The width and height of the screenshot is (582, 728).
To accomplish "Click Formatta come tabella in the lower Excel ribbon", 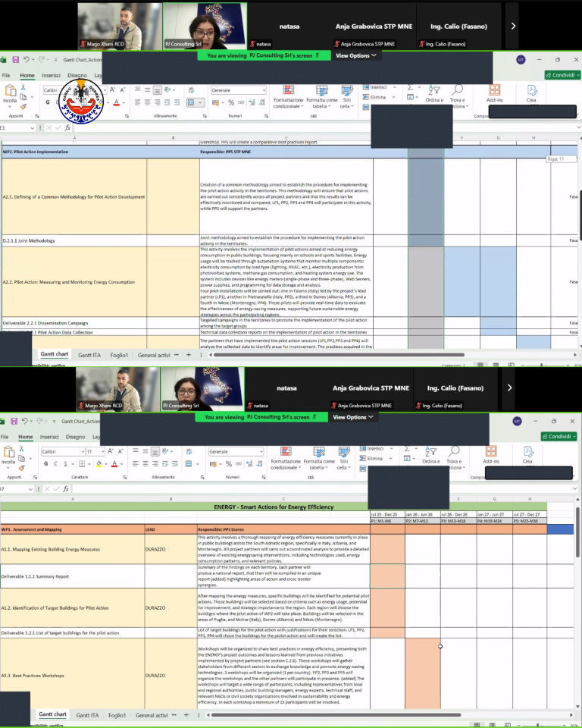I will point(319,458).
